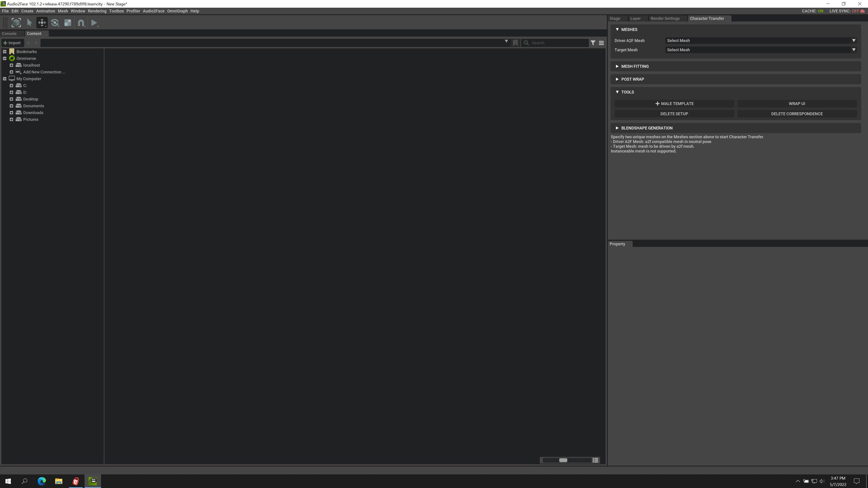Viewport: 868px width, 488px height.
Task: Expand the localhost tree node
Action: (x=12, y=65)
